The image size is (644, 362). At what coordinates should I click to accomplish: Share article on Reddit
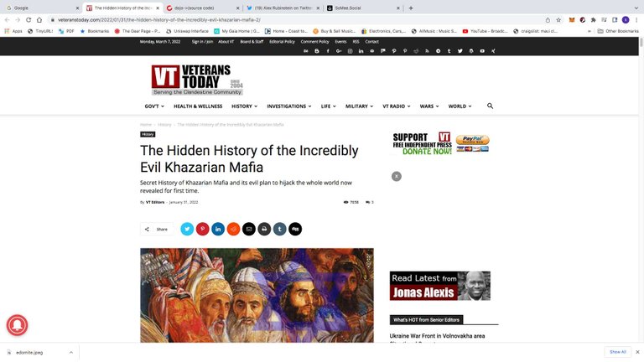coord(233,229)
